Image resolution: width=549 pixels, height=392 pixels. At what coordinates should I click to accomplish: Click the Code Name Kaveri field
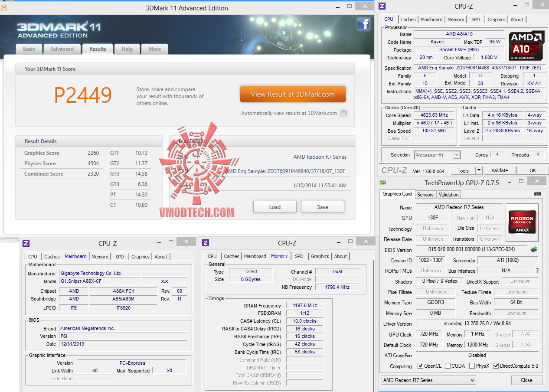[x=438, y=42]
